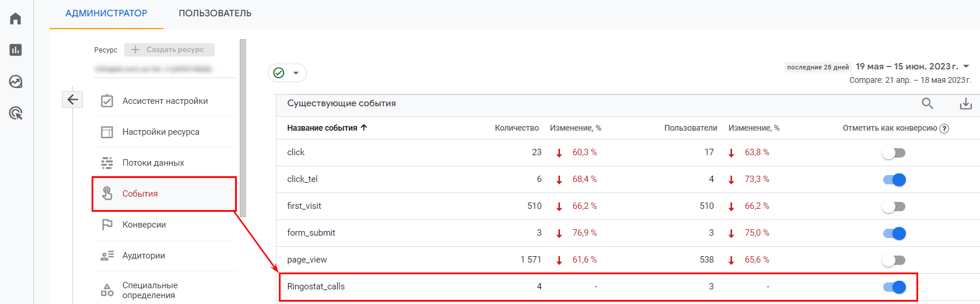Click the 66,2 % count change for first_visit
980x304 pixels.
coord(584,206)
